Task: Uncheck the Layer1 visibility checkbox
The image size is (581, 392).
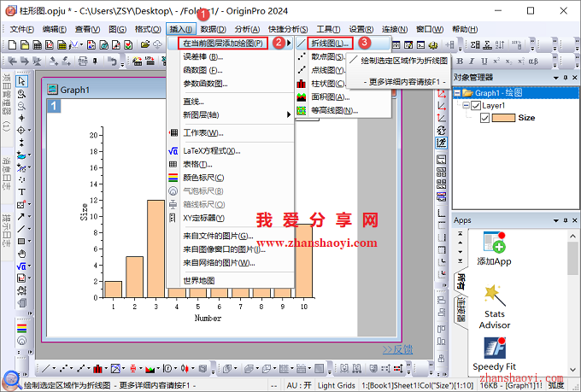Action: pyautogui.click(x=475, y=106)
